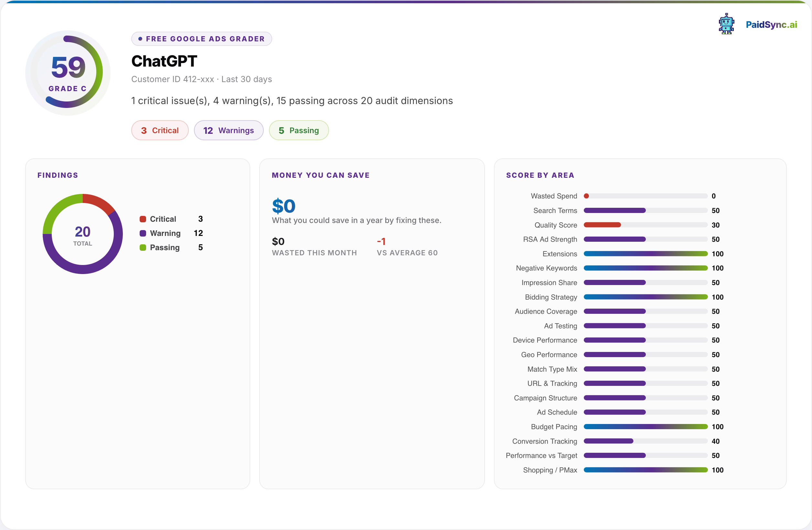Viewport: 812px width, 530px height.
Task: Click the RSA Ad Strength score bar
Action: click(646, 239)
